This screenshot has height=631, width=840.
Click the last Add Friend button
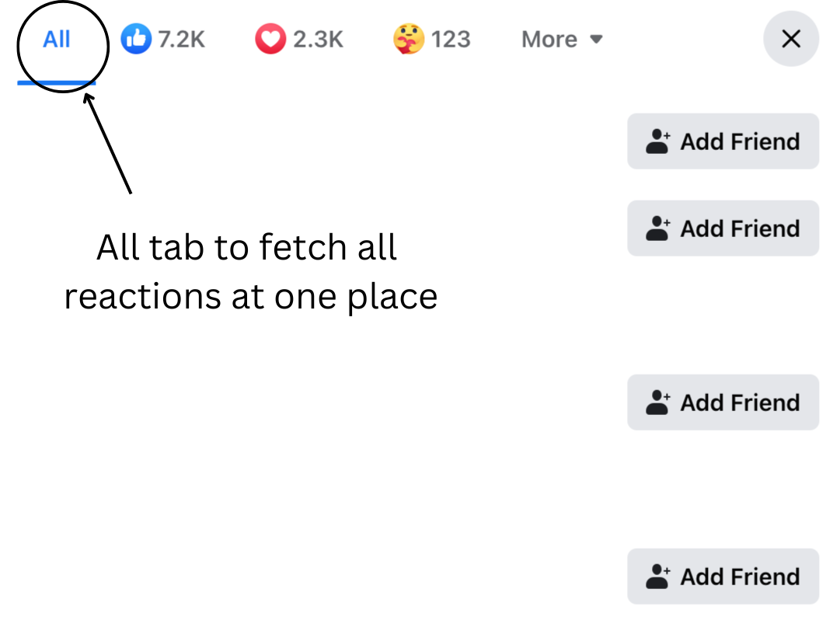click(723, 577)
